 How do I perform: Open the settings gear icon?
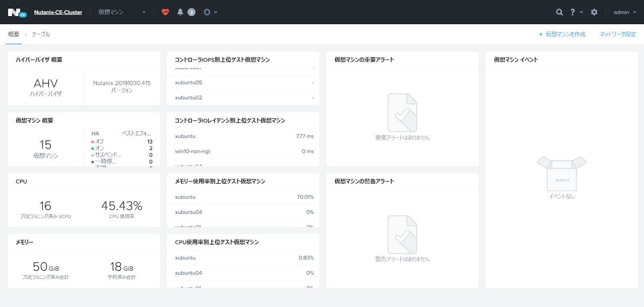coord(594,12)
